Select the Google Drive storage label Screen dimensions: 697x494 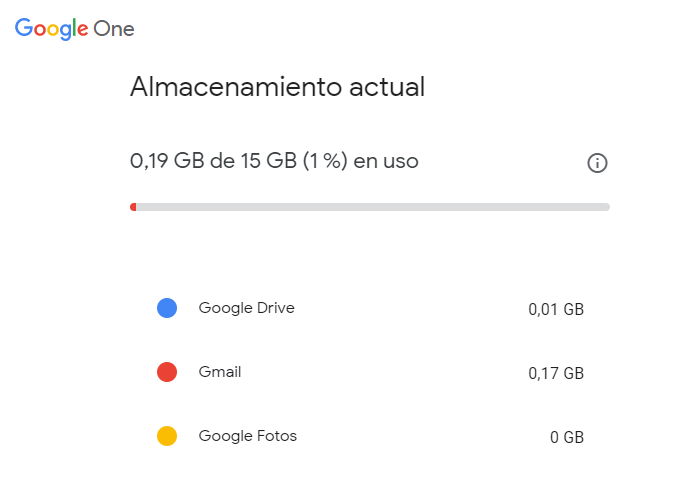click(x=246, y=308)
